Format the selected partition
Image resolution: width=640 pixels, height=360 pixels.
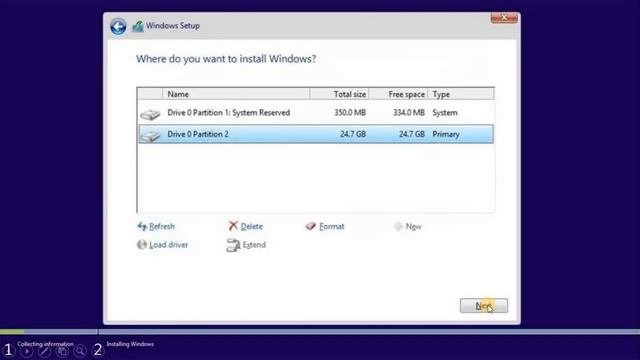[x=331, y=226]
